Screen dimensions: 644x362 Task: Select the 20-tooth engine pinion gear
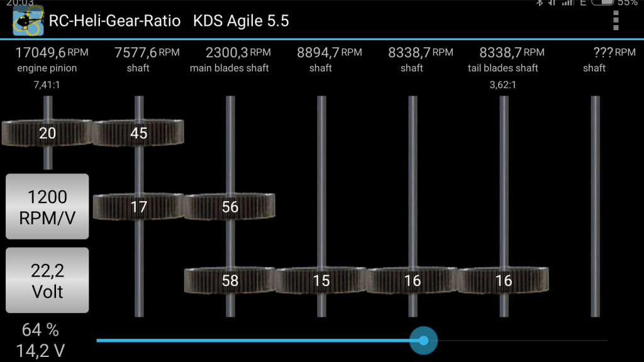coord(47,133)
